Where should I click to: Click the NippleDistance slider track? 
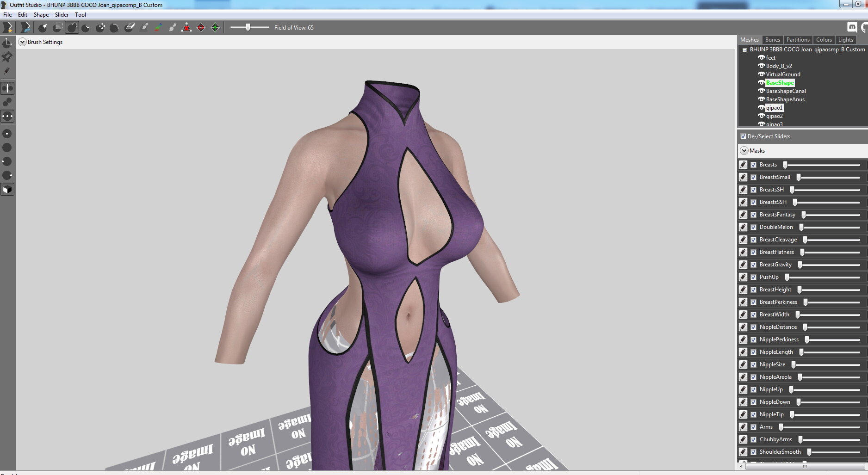(831, 327)
